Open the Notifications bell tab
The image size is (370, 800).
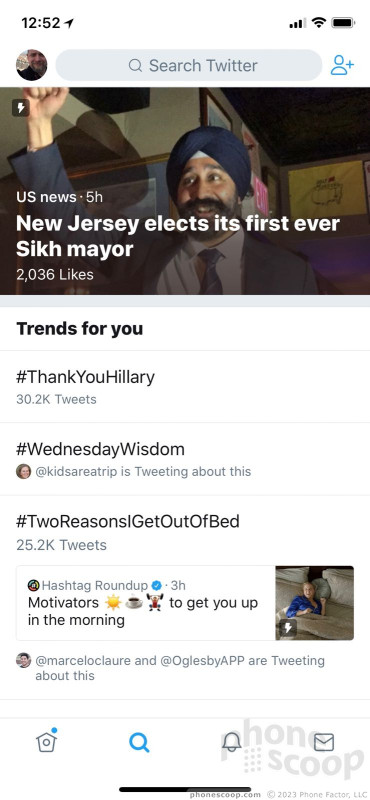(232, 742)
